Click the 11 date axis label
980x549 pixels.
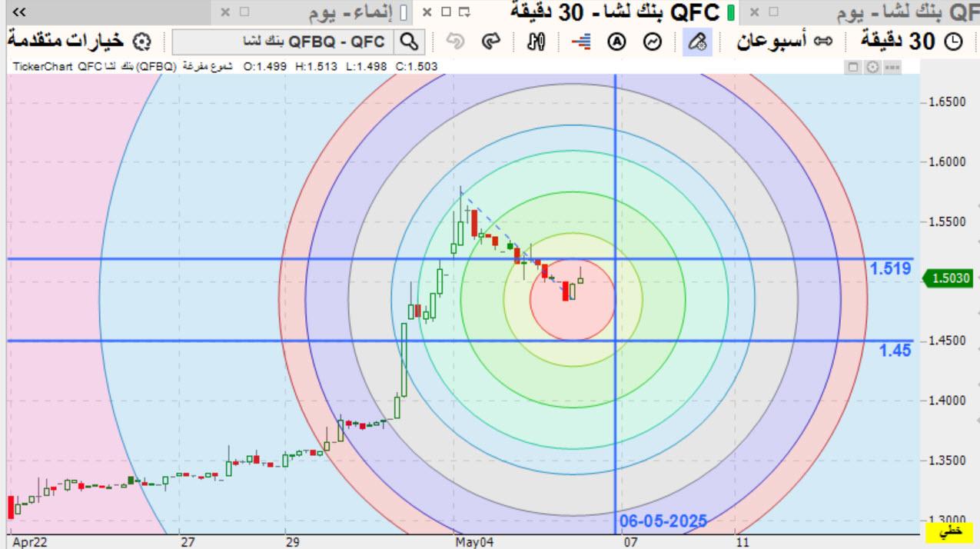coord(741,542)
